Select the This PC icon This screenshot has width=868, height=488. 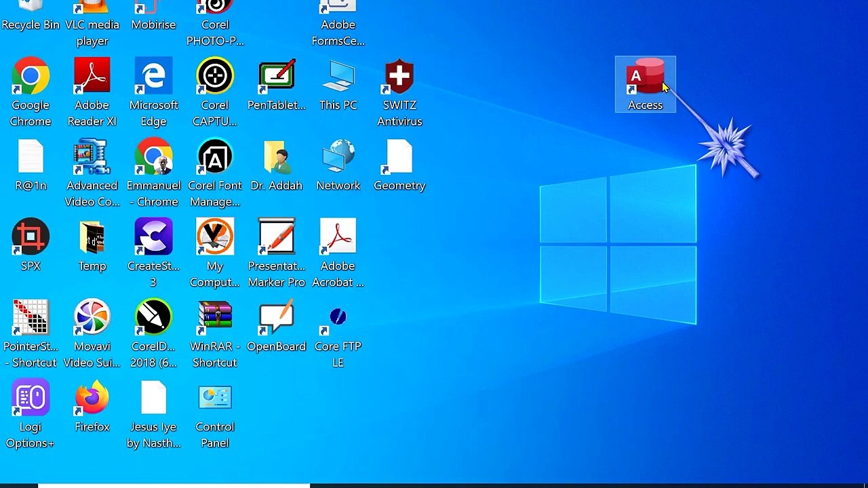[338, 85]
